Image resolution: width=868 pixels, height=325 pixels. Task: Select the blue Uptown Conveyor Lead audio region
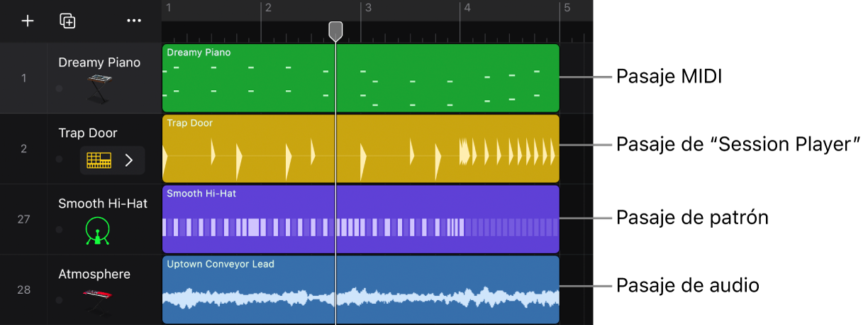361,290
